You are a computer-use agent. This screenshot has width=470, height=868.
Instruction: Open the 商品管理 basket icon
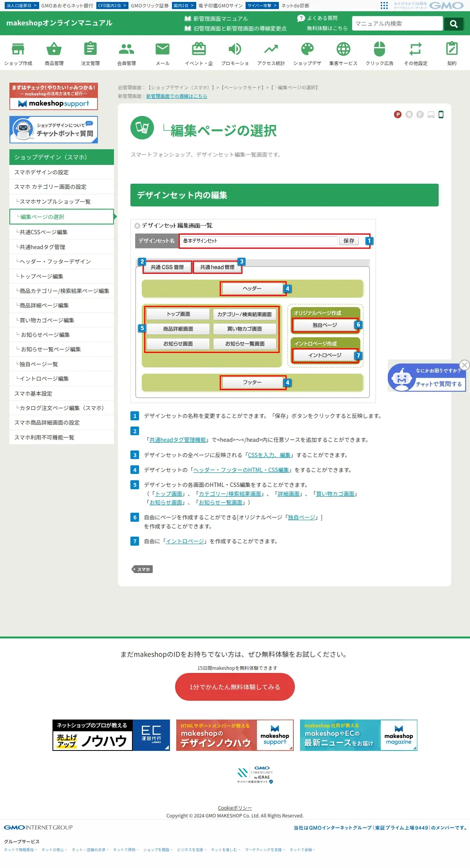pyautogui.click(x=54, y=49)
